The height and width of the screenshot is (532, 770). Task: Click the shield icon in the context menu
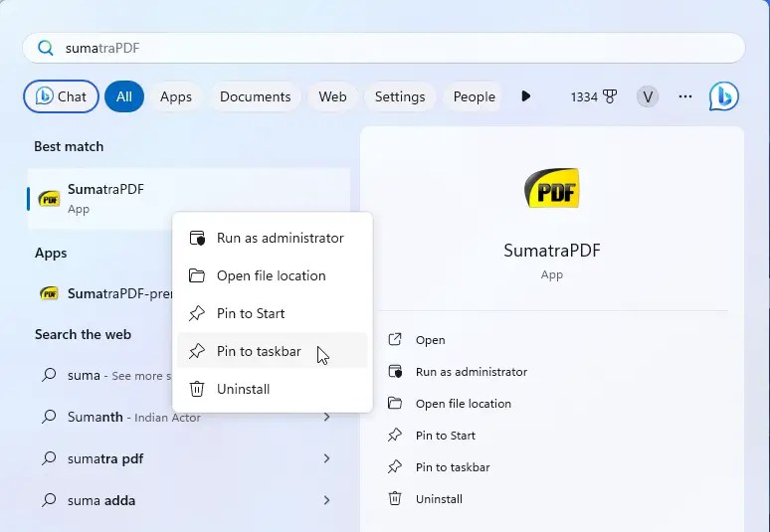pos(197,238)
